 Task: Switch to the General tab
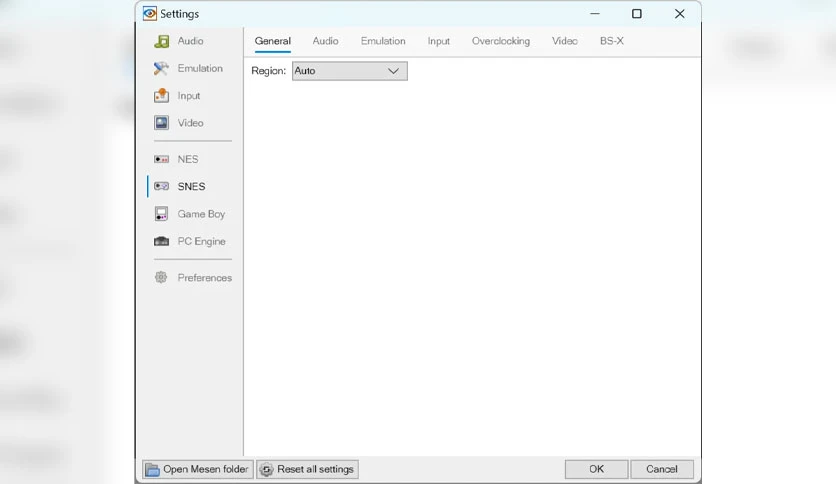click(x=272, y=41)
